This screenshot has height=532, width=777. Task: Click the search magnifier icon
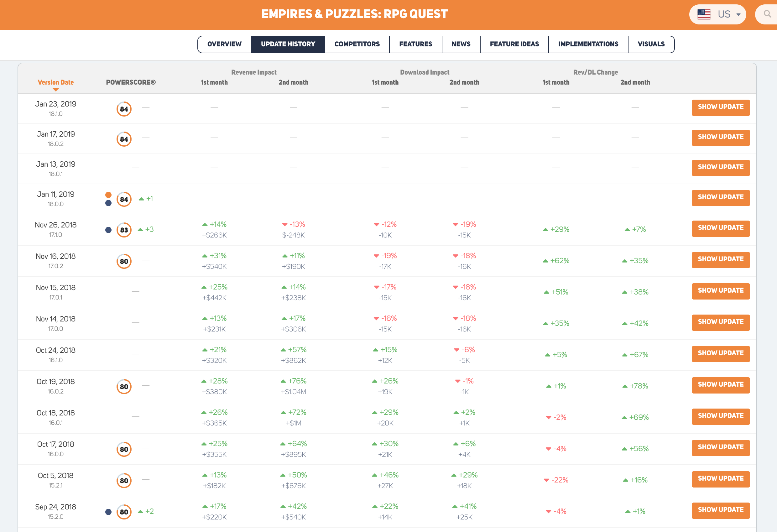tap(767, 14)
